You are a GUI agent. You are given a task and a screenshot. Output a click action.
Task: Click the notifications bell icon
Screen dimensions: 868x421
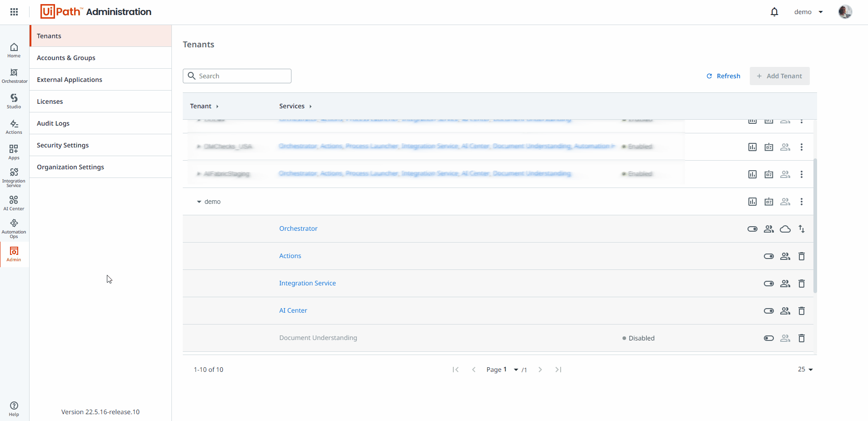(774, 12)
